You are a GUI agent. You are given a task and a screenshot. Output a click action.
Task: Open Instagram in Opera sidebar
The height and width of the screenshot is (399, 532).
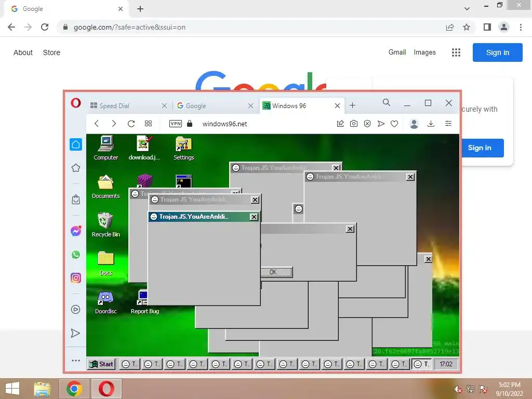click(76, 278)
